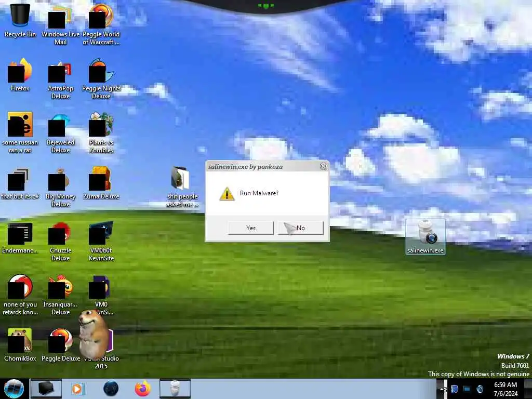Select the VM0b0t KevinSite icon
Image resolution: width=532 pixels, height=399 pixels.
point(101,242)
